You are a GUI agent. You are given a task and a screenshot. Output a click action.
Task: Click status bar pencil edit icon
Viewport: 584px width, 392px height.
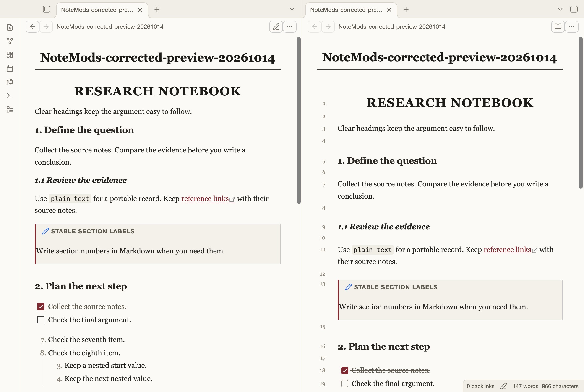tap(503, 386)
